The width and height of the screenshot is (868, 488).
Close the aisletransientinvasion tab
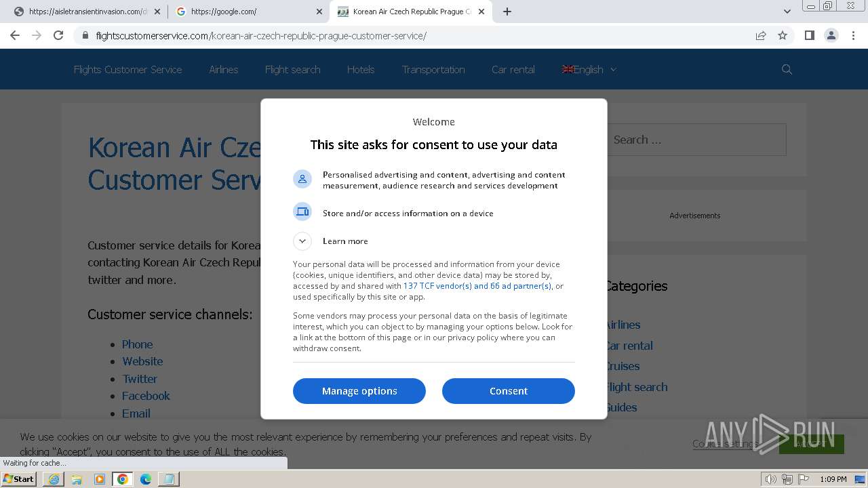coord(157,12)
